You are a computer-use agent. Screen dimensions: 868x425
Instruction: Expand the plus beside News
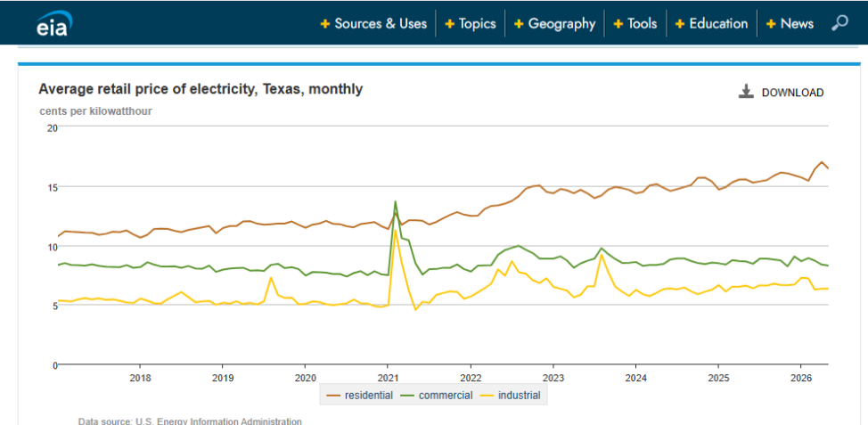point(771,24)
